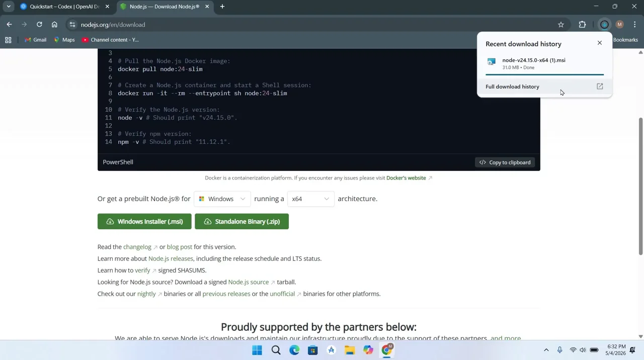Copy the code with Copy to clipboard
The height and width of the screenshot is (360, 644).
(x=505, y=162)
